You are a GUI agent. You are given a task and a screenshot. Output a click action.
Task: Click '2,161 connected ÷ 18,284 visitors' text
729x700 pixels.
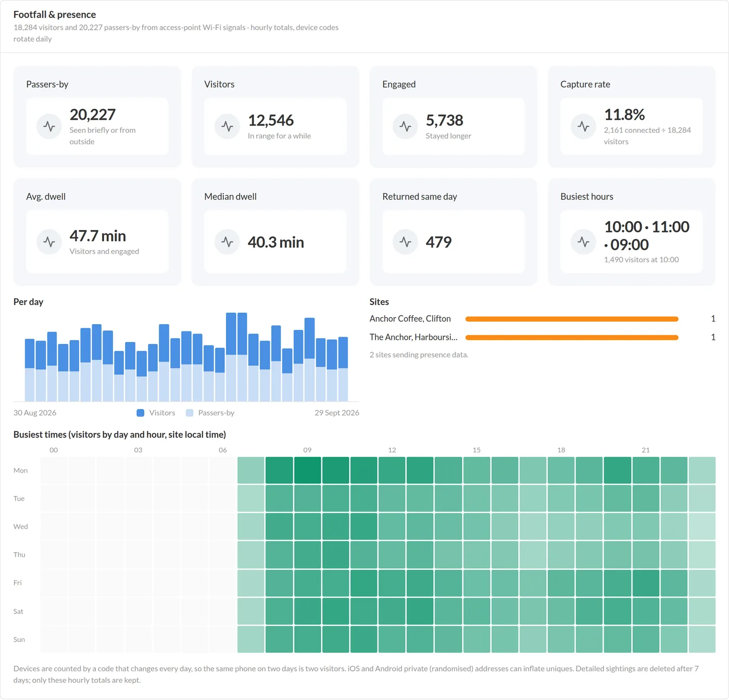pyautogui.click(x=647, y=136)
